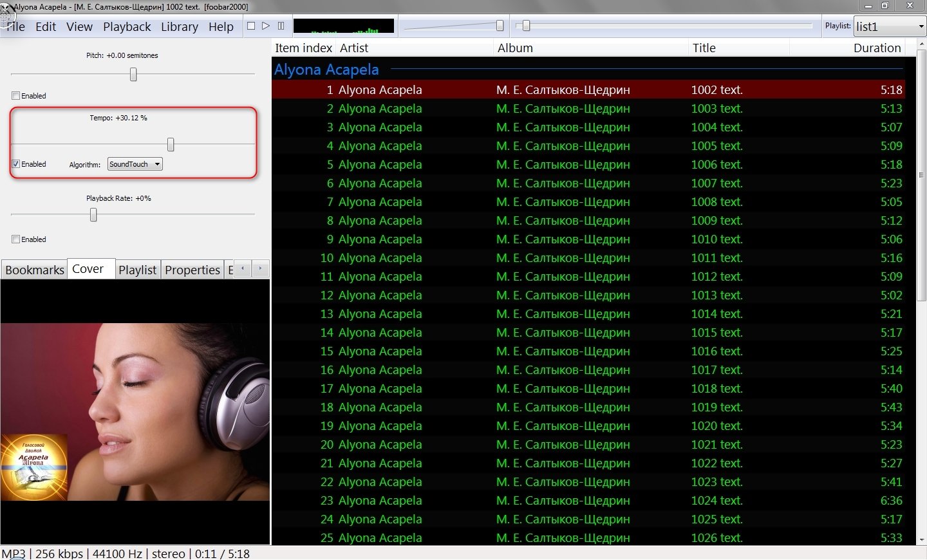Open the Library menu
The image size is (927, 560).
tap(180, 26)
